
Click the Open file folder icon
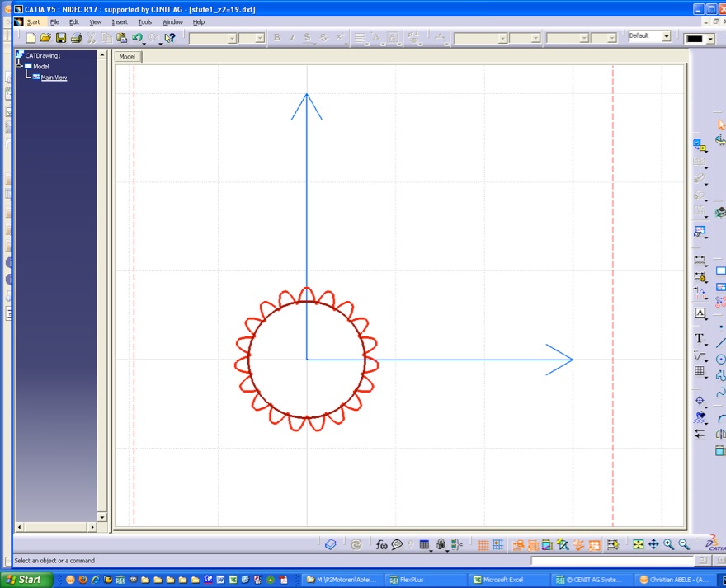45,38
